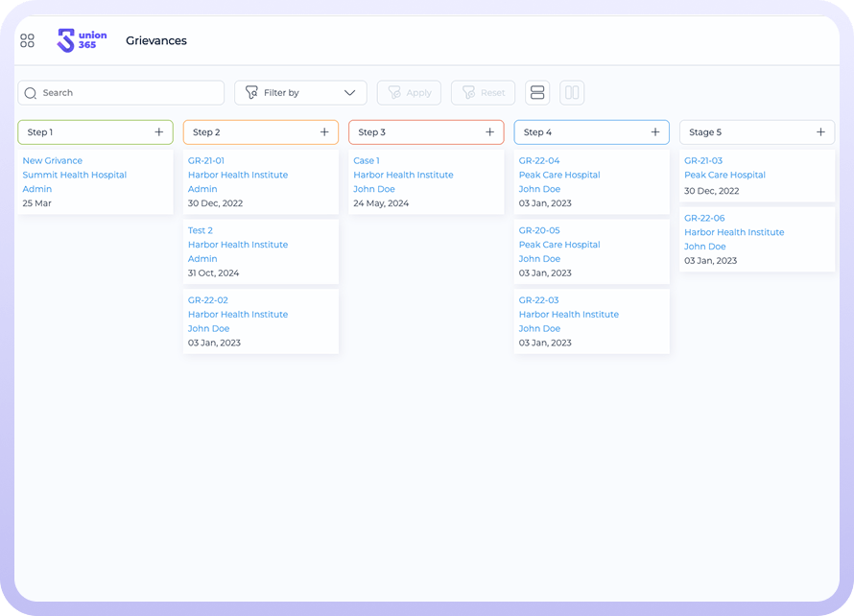Click the search magnifier icon
The width and height of the screenshot is (854, 616).
31,93
